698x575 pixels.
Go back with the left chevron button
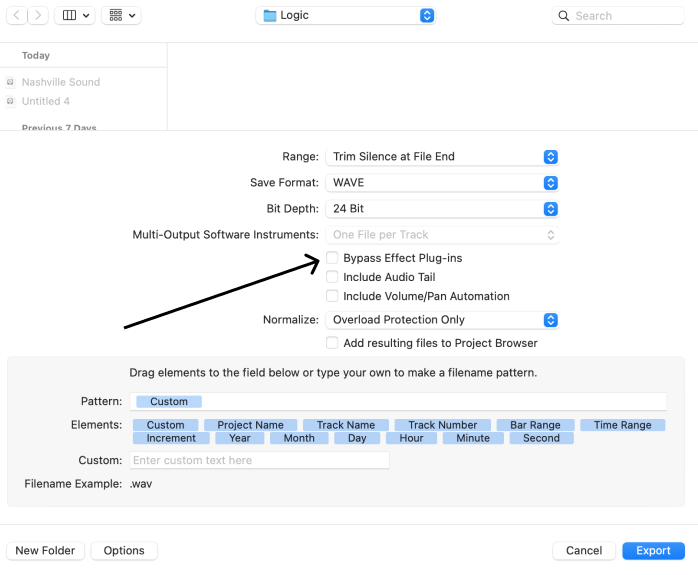point(17,16)
